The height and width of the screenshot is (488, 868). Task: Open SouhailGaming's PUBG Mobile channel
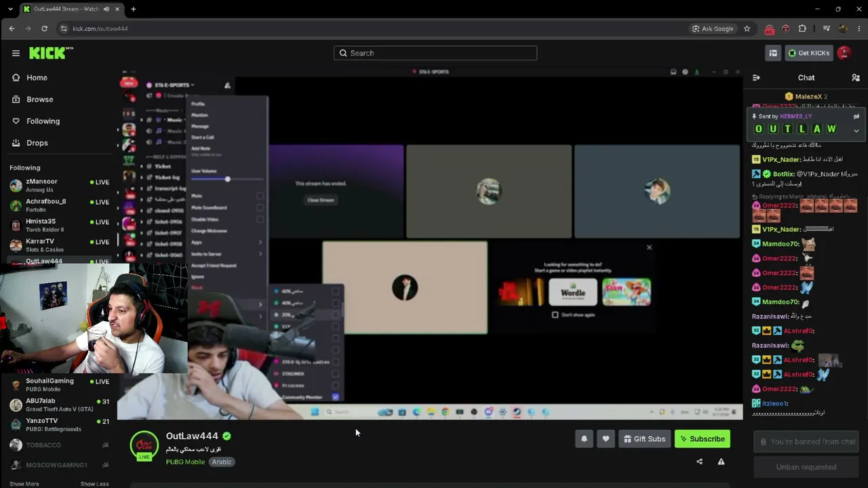59,384
